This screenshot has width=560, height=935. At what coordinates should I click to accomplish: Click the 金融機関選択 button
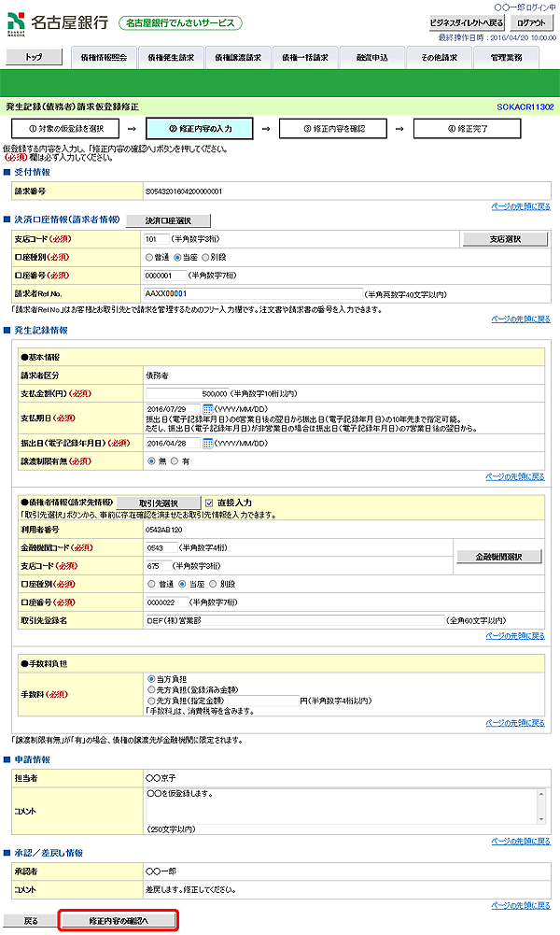499,557
